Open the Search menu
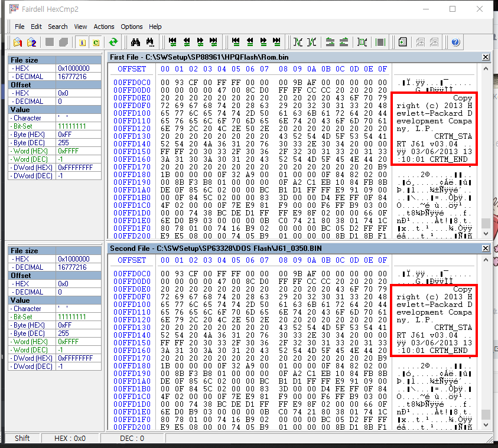This screenshot has height=448, width=498. pyautogui.click(x=58, y=27)
